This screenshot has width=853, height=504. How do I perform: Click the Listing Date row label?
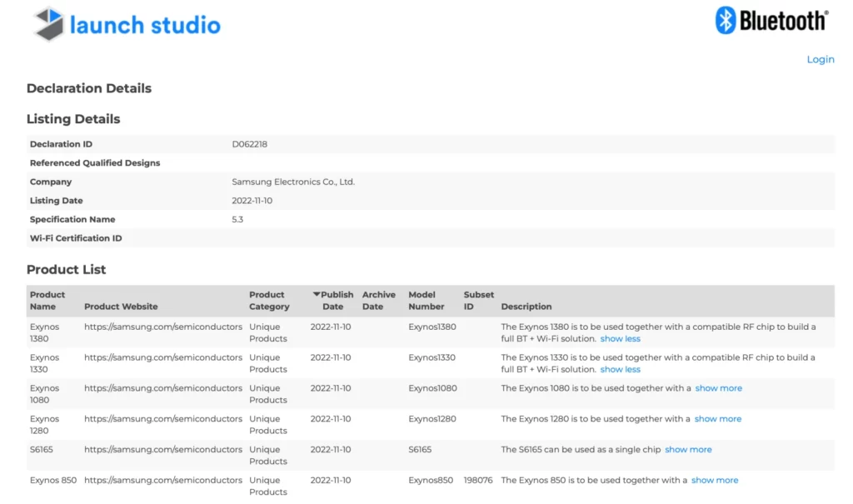[x=56, y=200]
